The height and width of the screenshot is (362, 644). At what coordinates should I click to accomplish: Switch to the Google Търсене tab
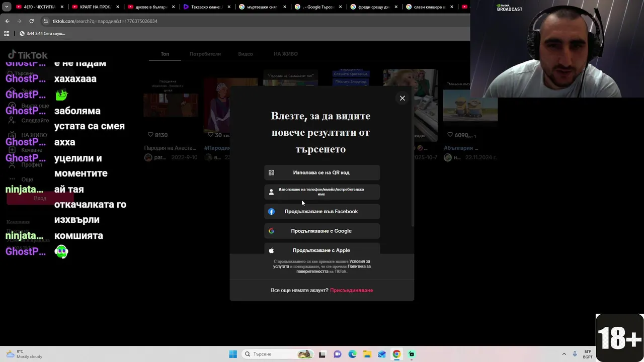318,7
